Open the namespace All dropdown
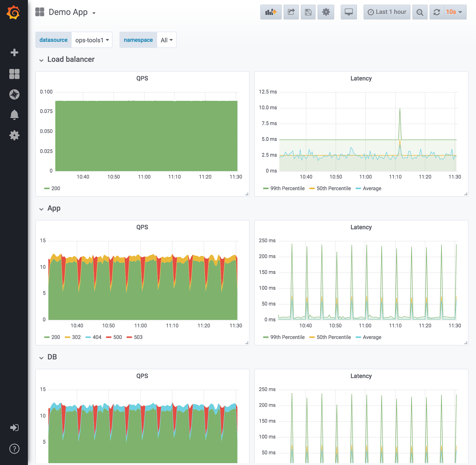This screenshot has width=476, height=465. click(x=167, y=40)
